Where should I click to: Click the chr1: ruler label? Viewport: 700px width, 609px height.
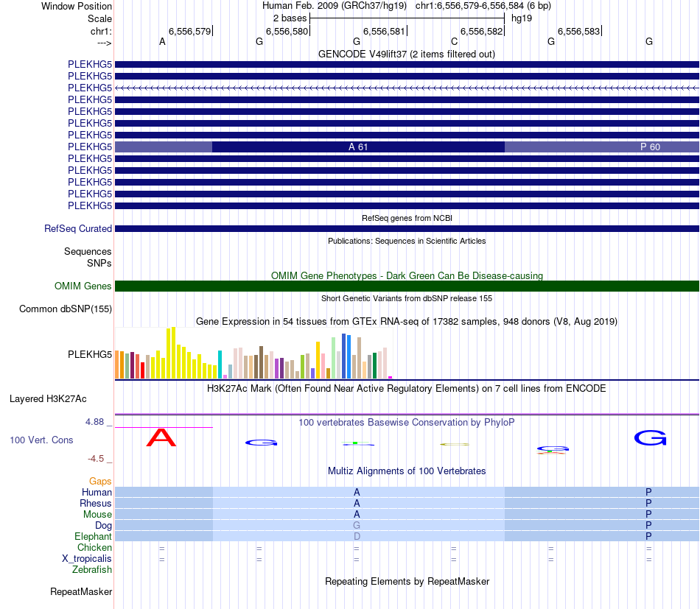(x=101, y=31)
